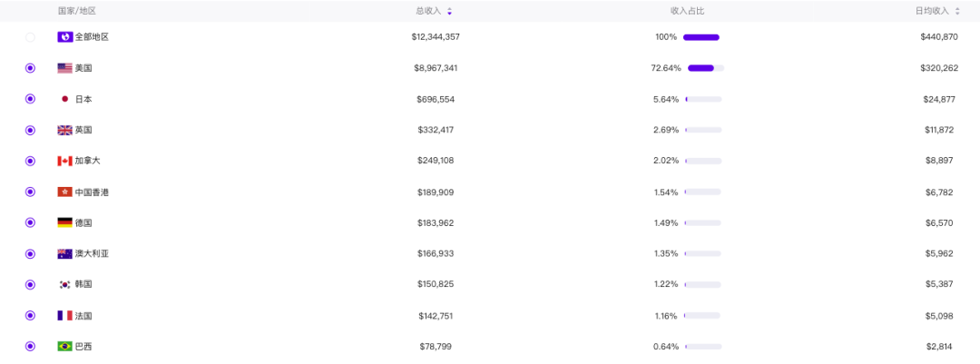Click the Hong Kong flag icon

pos(64,192)
